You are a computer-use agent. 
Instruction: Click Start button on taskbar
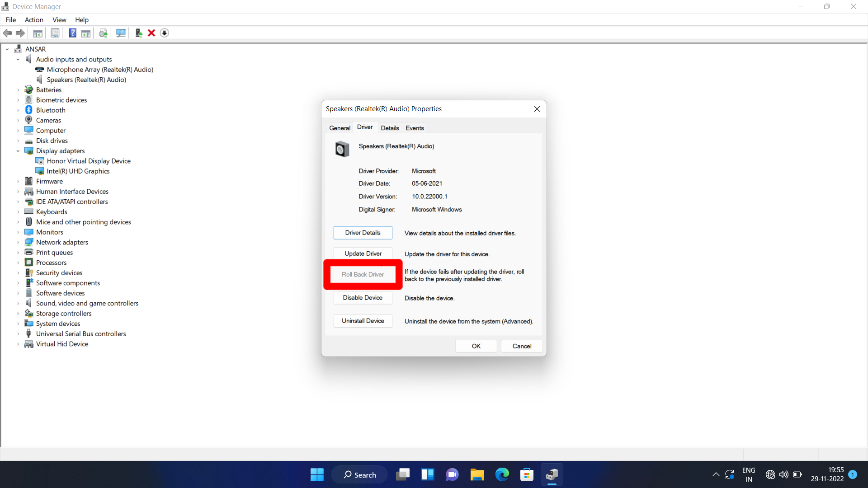click(317, 474)
